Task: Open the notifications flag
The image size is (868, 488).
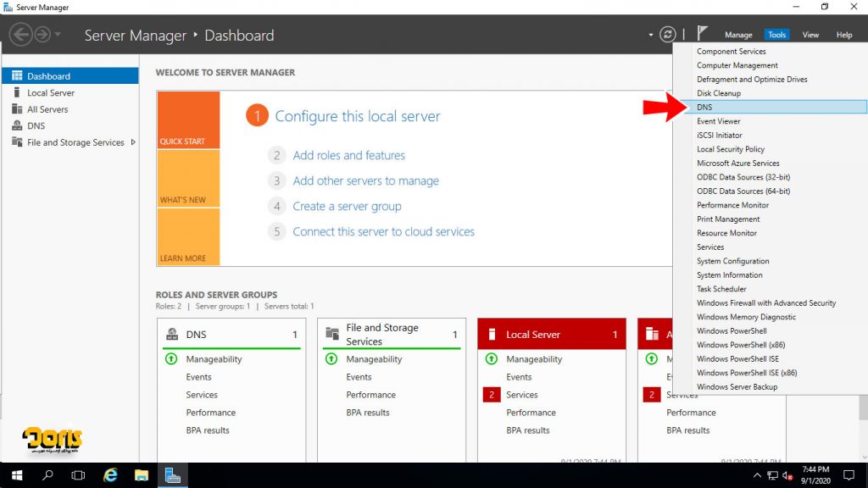Action: [x=702, y=34]
